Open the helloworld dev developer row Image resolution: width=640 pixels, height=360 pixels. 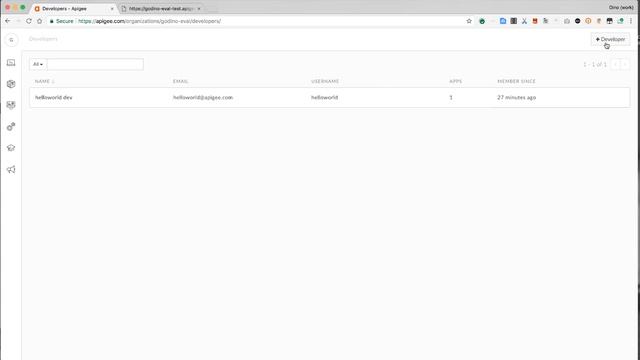point(329,98)
